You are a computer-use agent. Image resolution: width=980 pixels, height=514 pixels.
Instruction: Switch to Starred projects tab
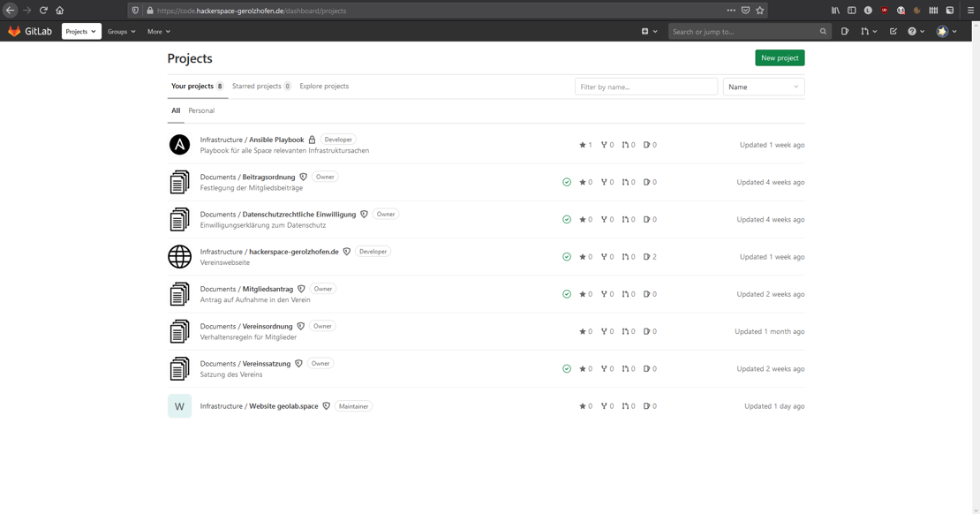tap(261, 87)
